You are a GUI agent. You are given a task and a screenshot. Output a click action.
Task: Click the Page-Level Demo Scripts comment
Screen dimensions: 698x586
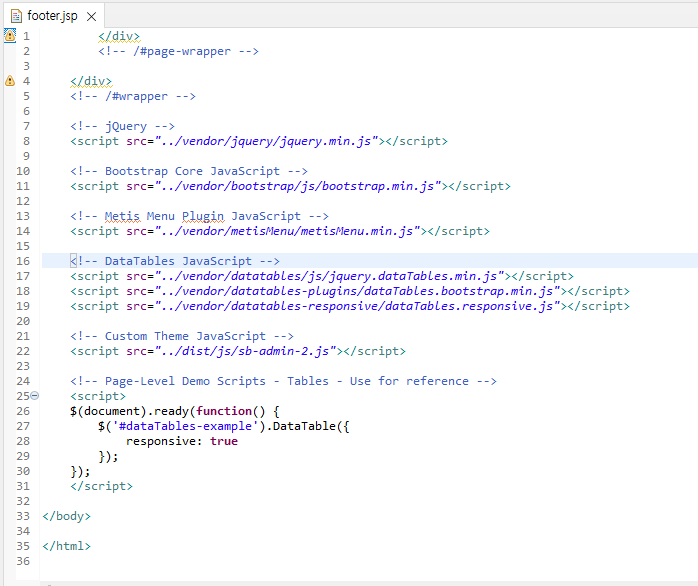pyautogui.click(x=283, y=381)
